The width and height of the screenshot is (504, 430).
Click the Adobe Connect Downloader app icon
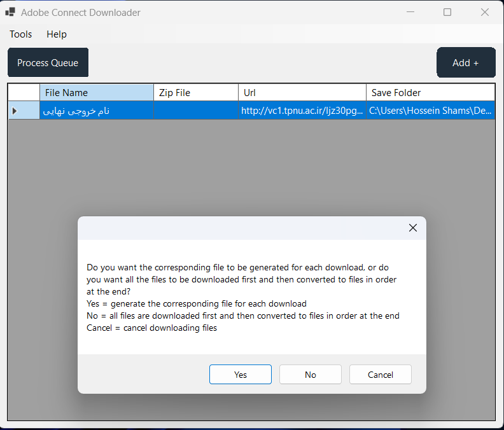click(x=10, y=12)
